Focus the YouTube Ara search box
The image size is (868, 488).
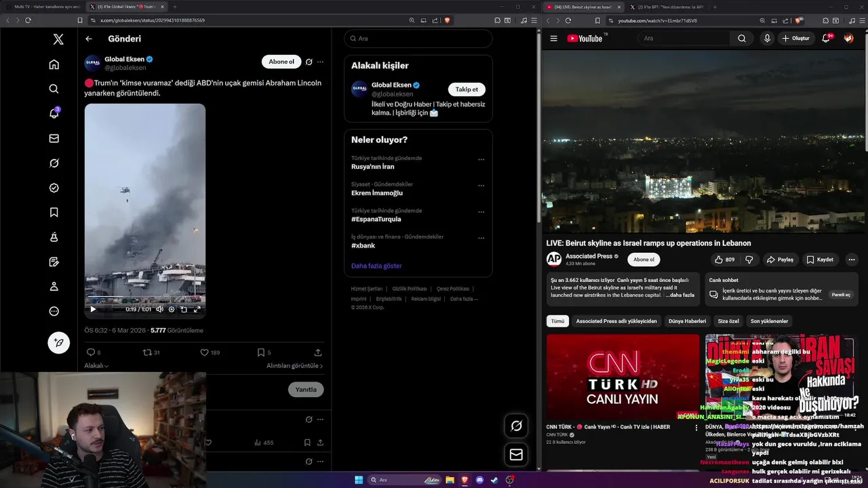pos(684,39)
